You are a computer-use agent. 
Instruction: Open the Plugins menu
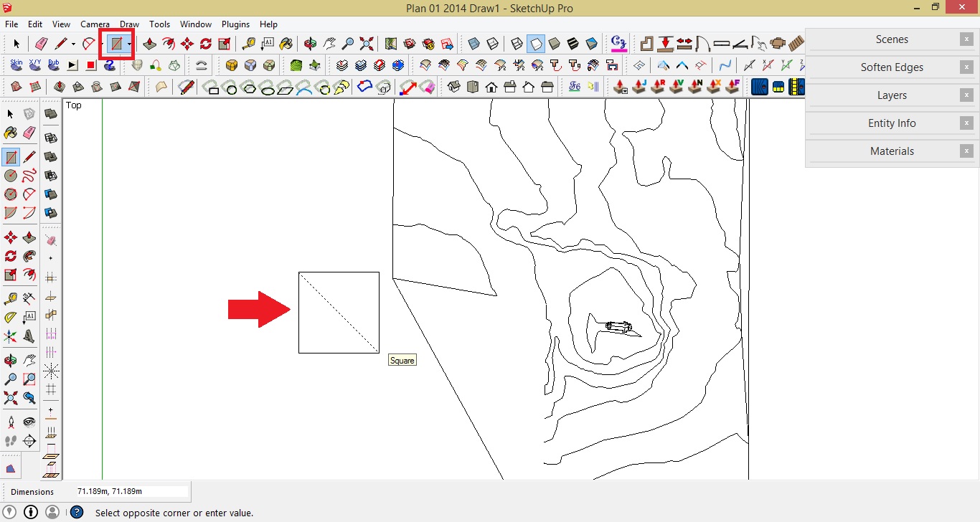click(x=235, y=24)
